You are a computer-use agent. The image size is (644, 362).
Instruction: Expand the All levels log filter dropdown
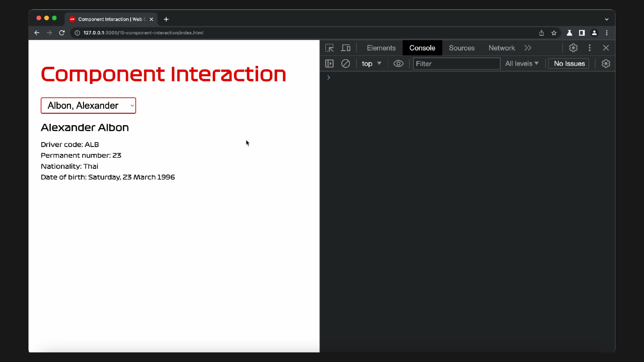[521, 63]
